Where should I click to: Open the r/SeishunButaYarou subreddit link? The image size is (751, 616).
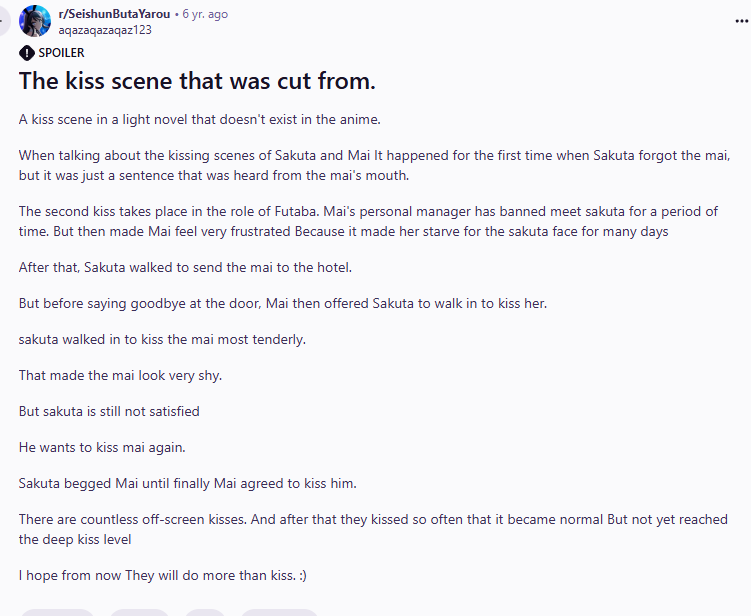point(114,14)
